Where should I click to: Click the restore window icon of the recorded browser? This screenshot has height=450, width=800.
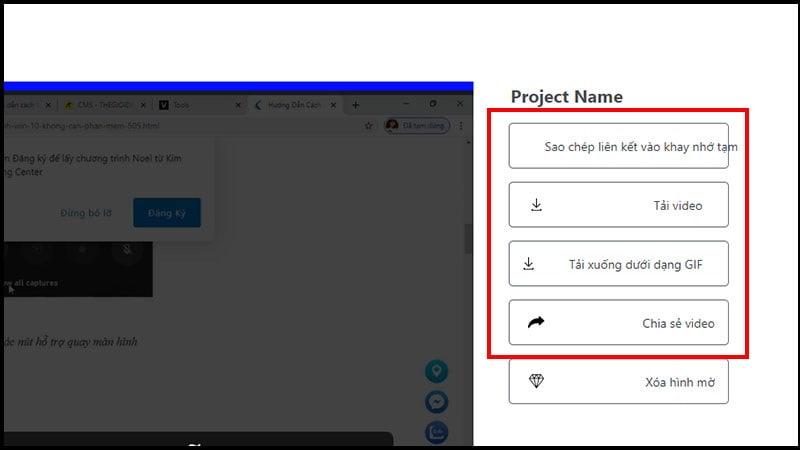click(x=433, y=104)
